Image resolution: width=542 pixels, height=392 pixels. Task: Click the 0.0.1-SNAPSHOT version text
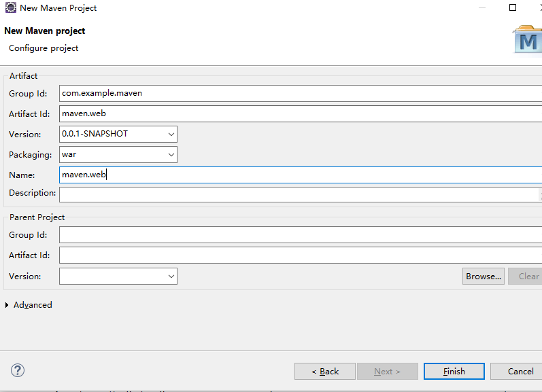pyautogui.click(x=95, y=134)
